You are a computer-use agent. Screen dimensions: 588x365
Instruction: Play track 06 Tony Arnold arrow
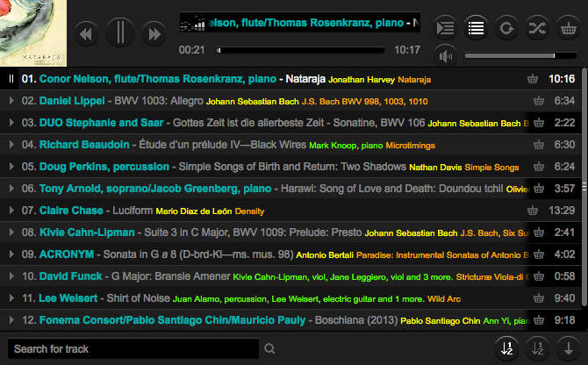11,188
